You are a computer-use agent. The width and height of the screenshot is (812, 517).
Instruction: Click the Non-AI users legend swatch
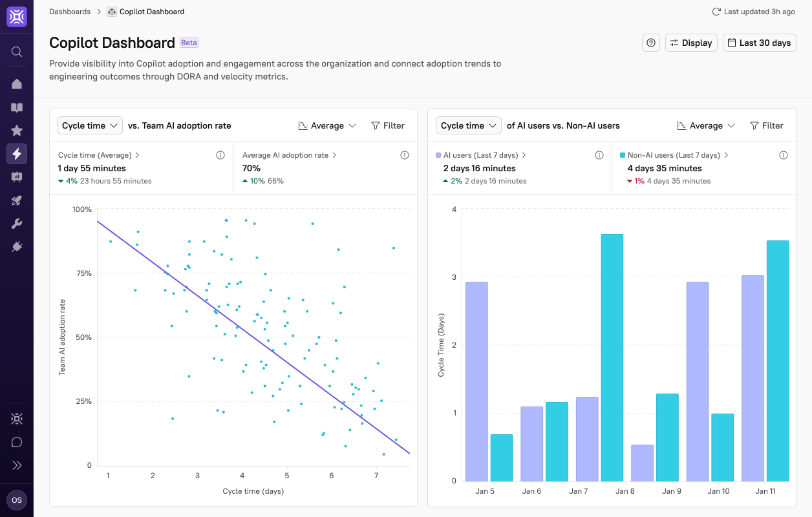click(x=623, y=155)
